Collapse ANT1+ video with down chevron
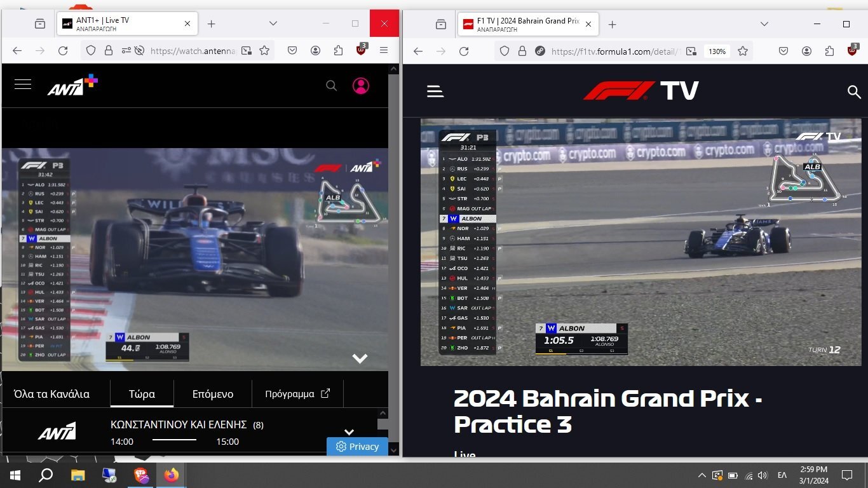Screen dimensions: 868x488 (x=360, y=358)
